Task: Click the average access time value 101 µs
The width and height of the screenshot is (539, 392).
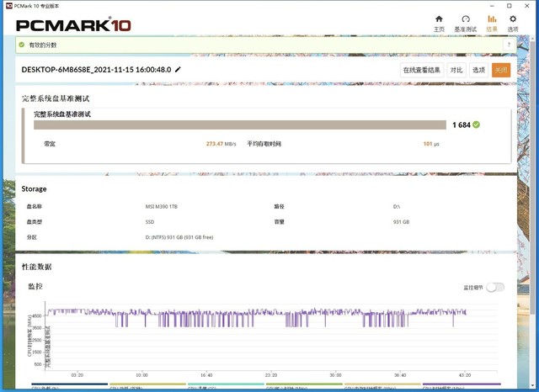Action: pos(431,144)
